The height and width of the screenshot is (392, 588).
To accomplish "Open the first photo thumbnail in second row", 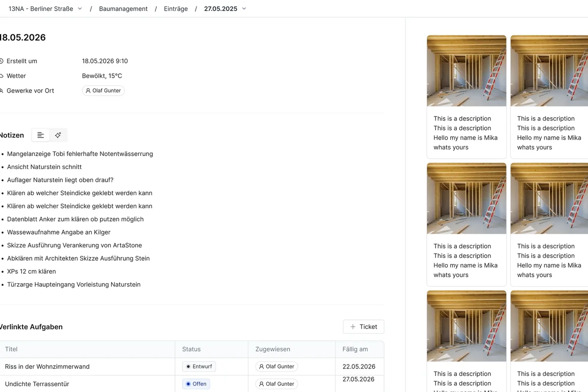I will (x=466, y=198).
